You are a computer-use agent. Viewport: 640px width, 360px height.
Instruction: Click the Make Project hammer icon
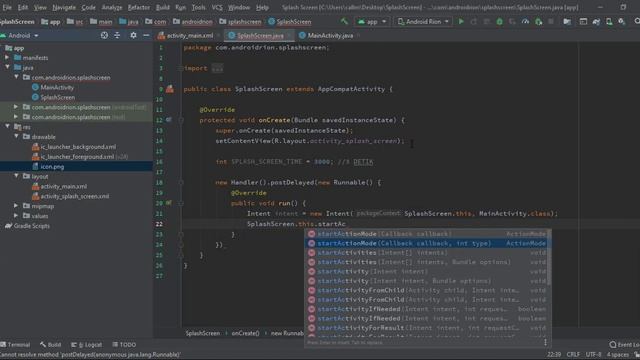tap(344, 21)
